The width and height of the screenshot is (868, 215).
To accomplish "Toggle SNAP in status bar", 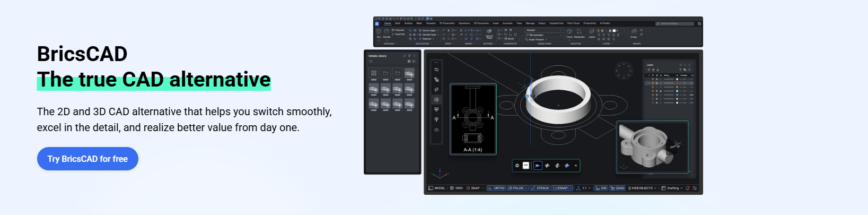I will tap(473, 188).
